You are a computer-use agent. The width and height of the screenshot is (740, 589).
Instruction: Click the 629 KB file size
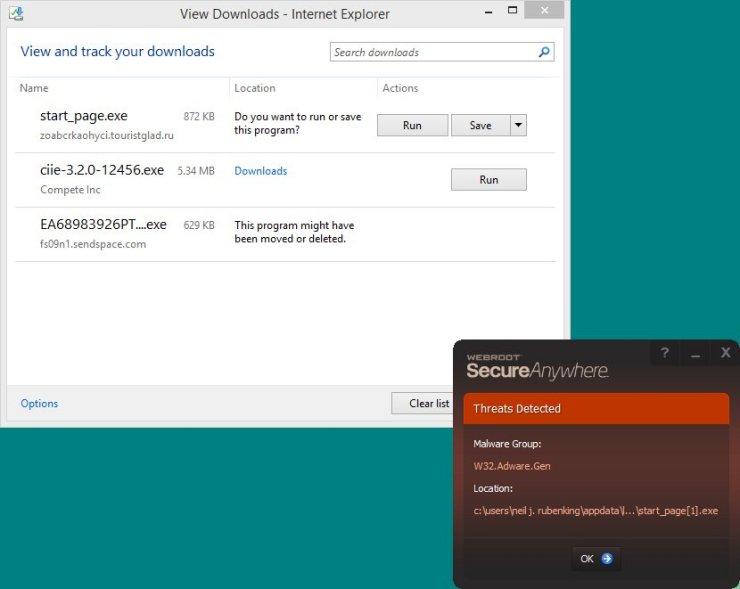point(199,225)
